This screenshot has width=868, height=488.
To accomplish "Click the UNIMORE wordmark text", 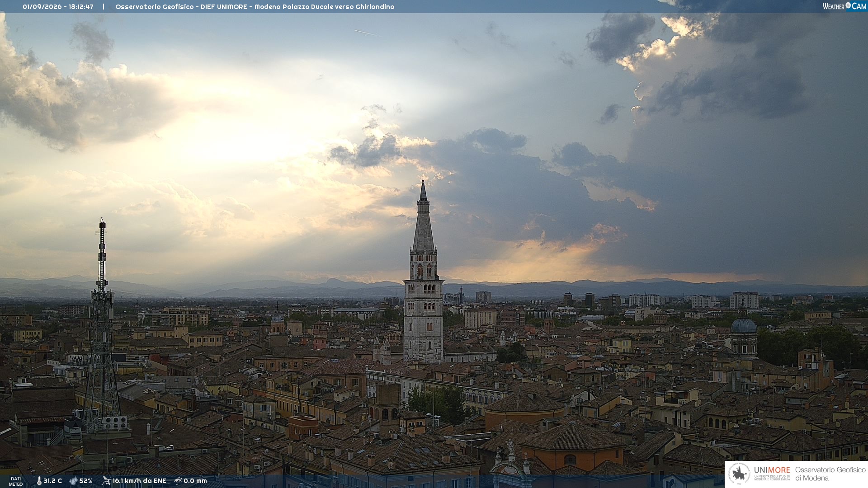I will pos(772,470).
